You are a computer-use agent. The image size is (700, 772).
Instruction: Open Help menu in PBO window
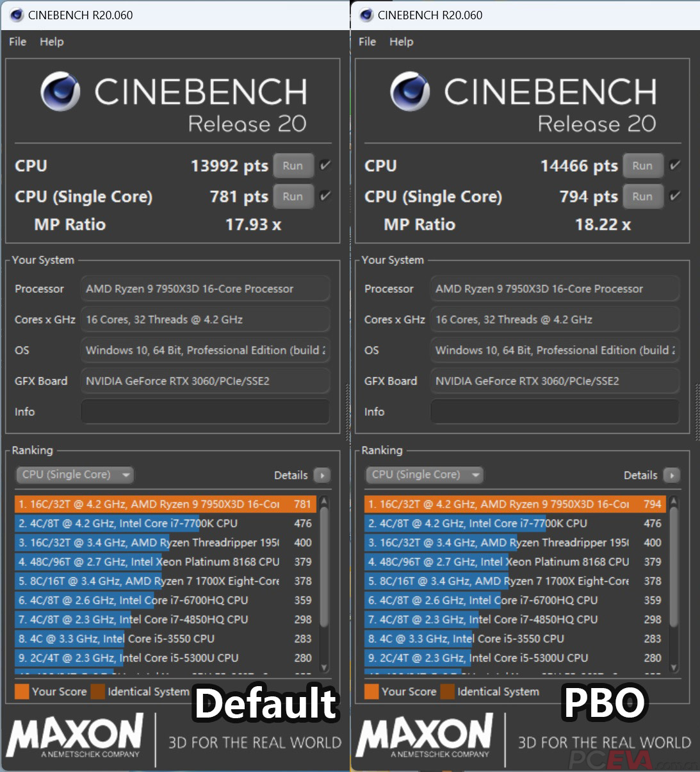point(402,42)
